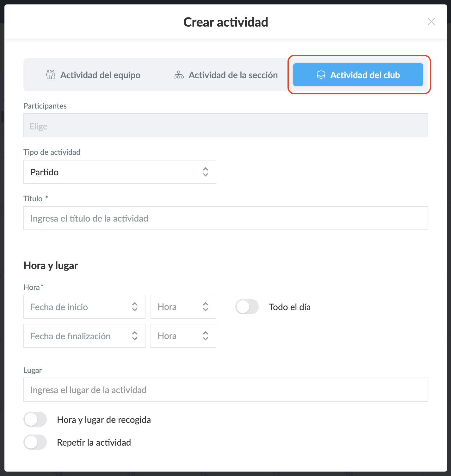Click the Repetir la actividad label
This screenshot has width=451, height=476.
click(x=94, y=442)
